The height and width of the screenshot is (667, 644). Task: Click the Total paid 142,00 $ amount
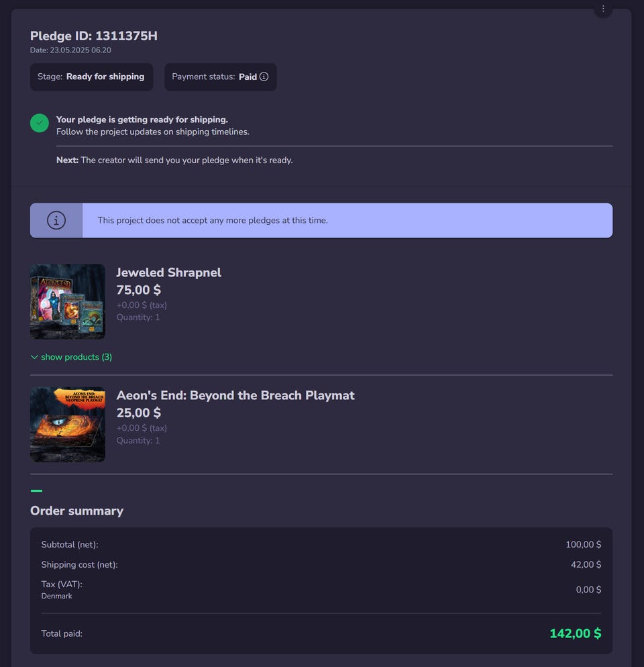pos(575,633)
